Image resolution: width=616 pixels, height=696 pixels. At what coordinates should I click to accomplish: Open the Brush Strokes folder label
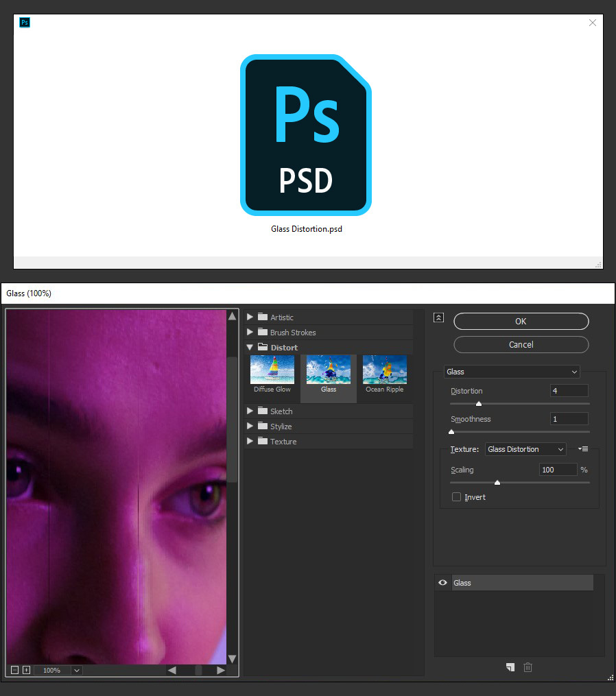point(293,333)
